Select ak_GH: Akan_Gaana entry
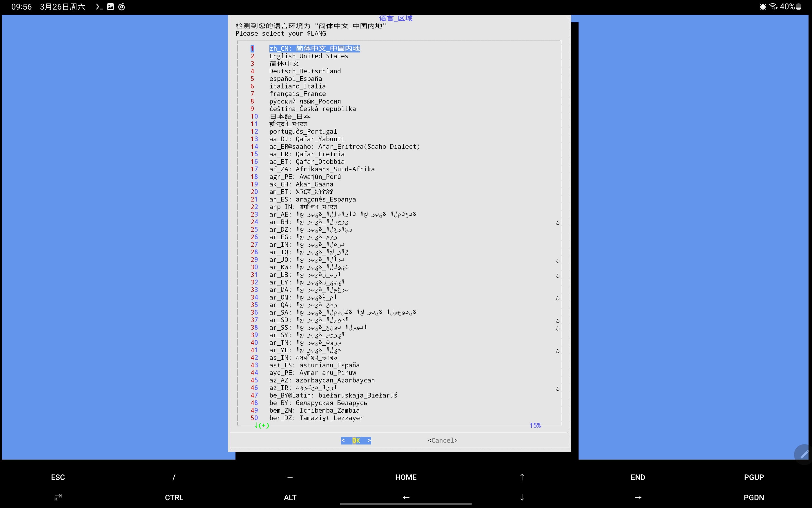 301,184
